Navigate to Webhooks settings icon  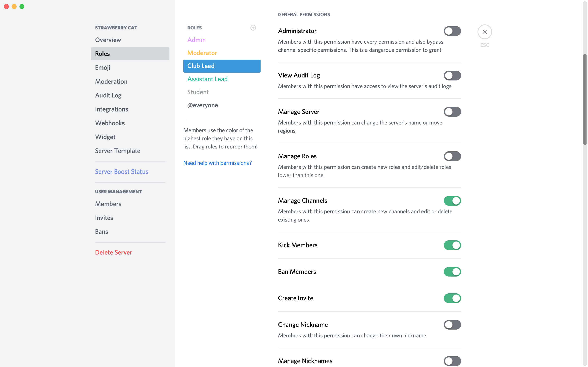pyautogui.click(x=110, y=123)
